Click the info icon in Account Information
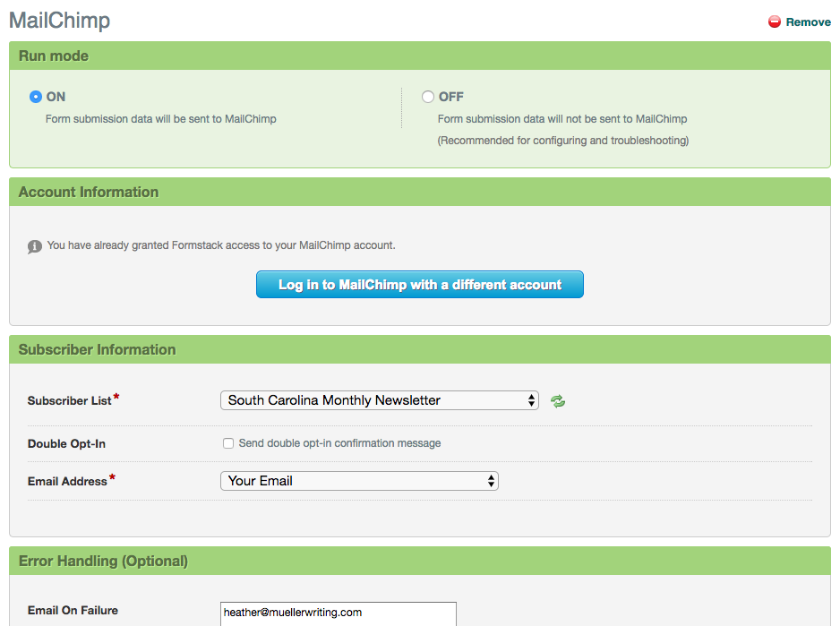The height and width of the screenshot is (626, 840). point(35,246)
